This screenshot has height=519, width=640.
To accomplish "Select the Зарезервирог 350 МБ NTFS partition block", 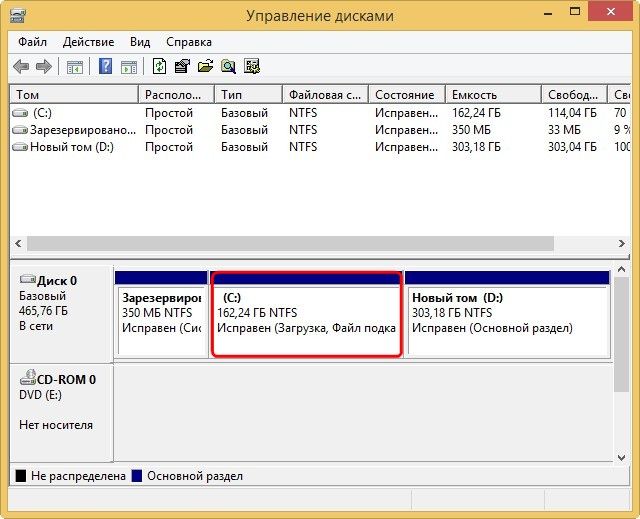I will 162,314.
